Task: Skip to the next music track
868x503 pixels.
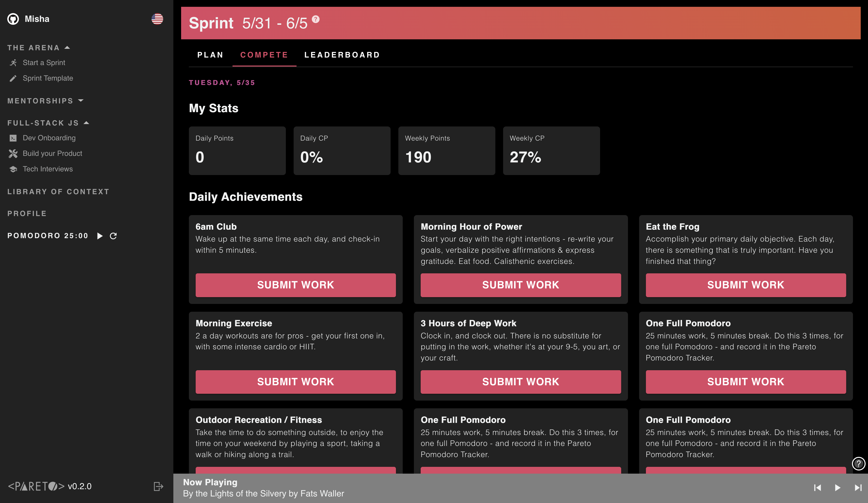Action: point(858,487)
